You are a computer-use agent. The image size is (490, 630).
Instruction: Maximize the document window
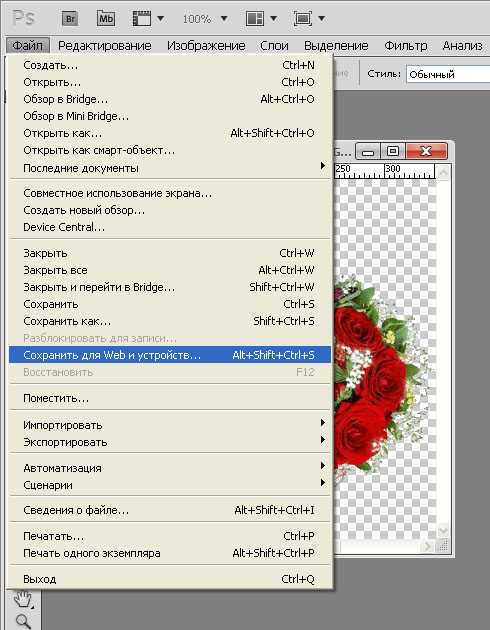pyautogui.click(x=393, y=151)
